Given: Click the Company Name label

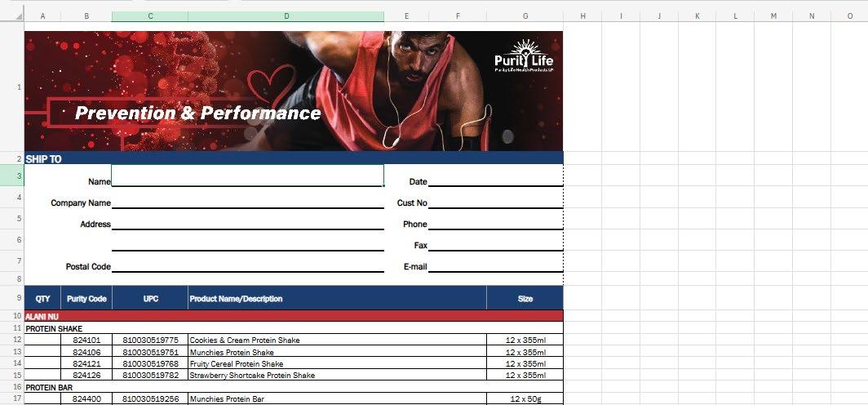Looking at the screenshot, I should tap(81, 202).
